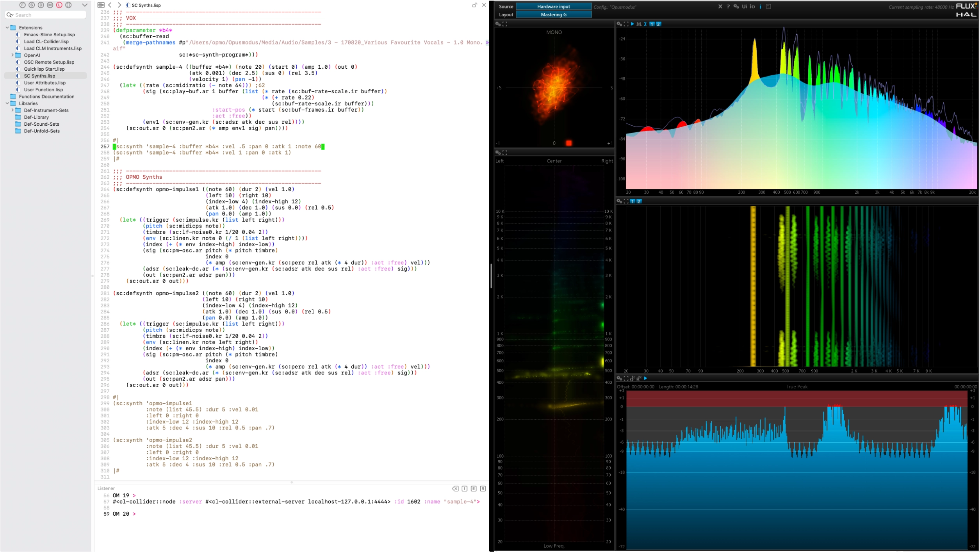This screenshot has height=552, width=980.
Task: Go back with the left navigation arrow
Action: [x=110, y=5]
